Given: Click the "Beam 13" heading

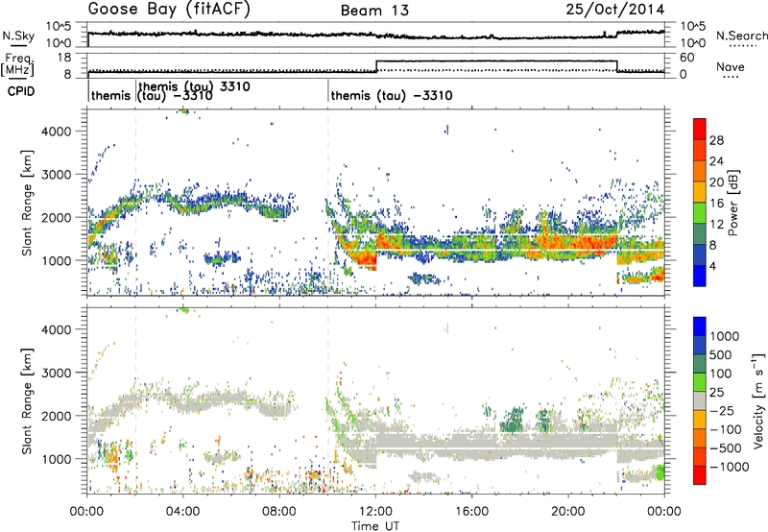Looking at the screenshot, I should 374,11.
